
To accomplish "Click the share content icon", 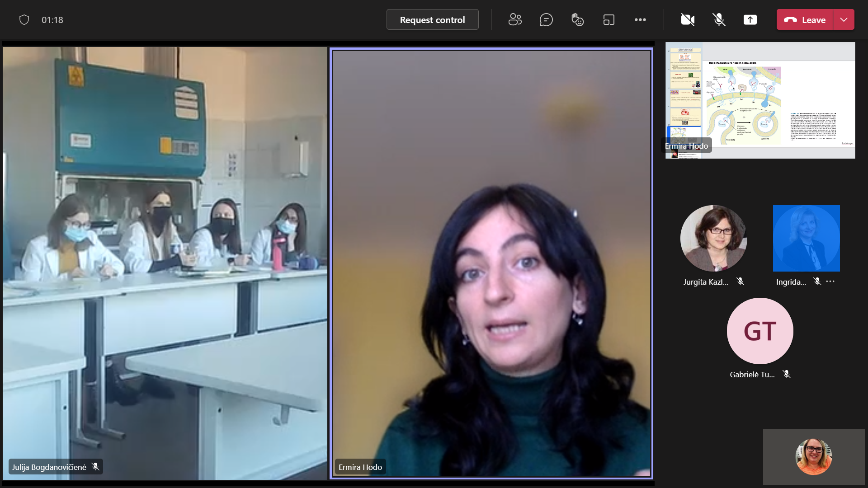I will coord(750,20).
